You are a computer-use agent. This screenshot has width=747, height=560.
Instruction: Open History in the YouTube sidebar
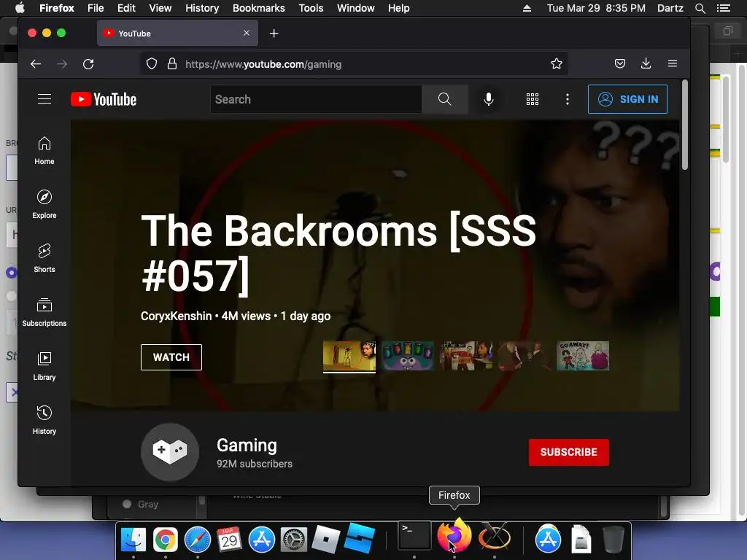pos(44,419)
